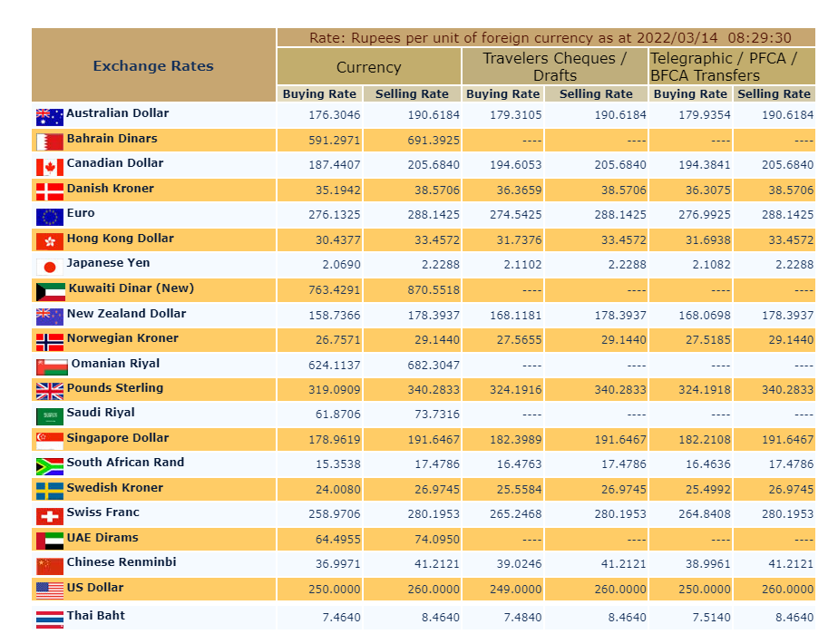Click the New Zealand flag icon
The image size is (838, 644).
(50, 317)
